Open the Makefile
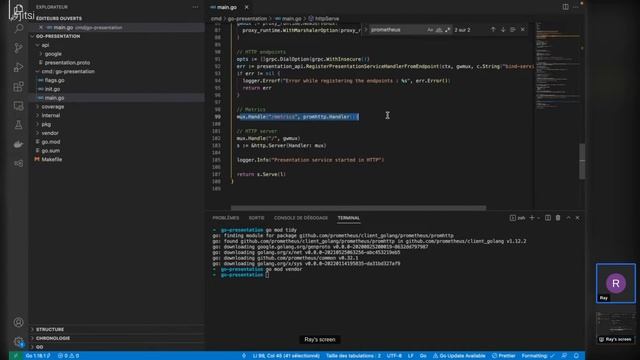 [x=52, y=160]
